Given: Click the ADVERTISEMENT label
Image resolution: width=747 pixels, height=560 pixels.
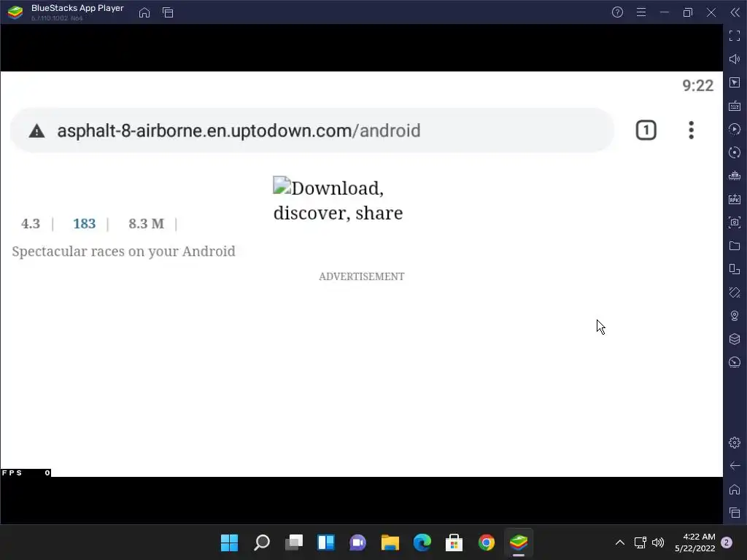Looking at the screenshot, I should click(x=362, y=276).
